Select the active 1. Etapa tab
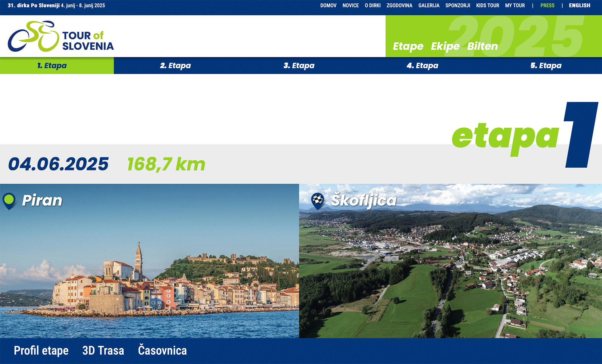Screen dimensions: 602x364 point(52,66)
